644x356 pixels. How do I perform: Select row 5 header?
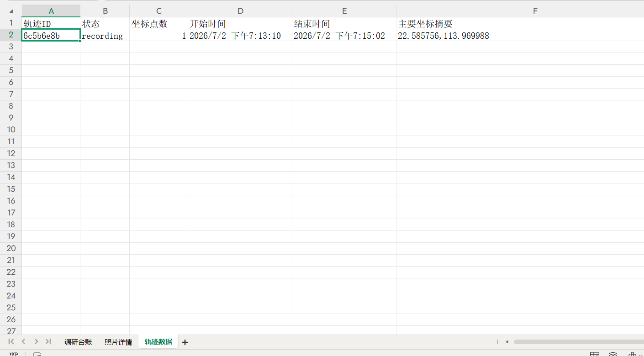[x=11, y=71]
